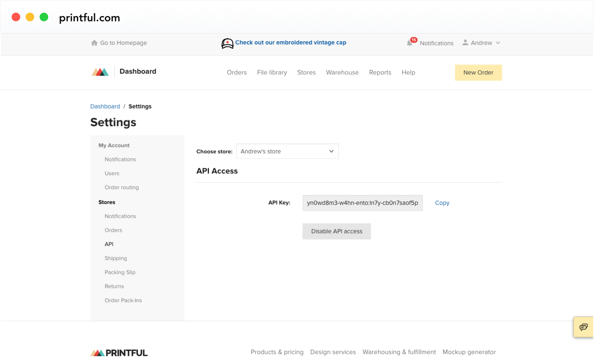Select Shipping in the settings sidebar

tap(116, 258)
